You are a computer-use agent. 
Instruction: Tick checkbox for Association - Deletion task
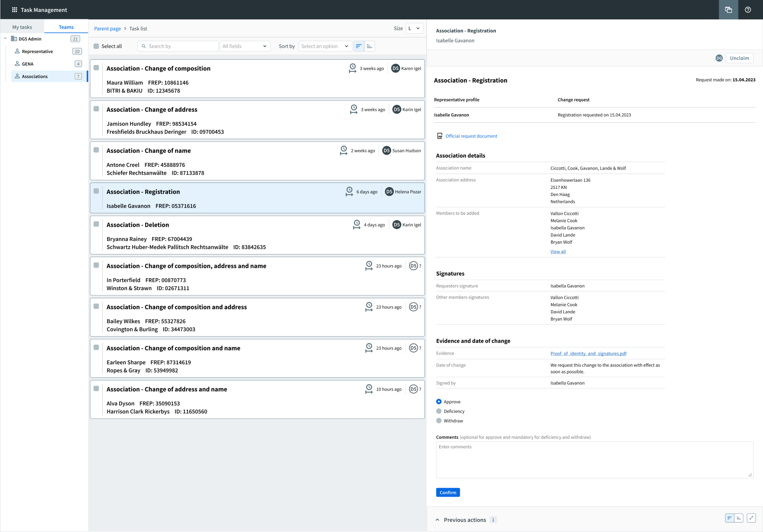point(96,224)
